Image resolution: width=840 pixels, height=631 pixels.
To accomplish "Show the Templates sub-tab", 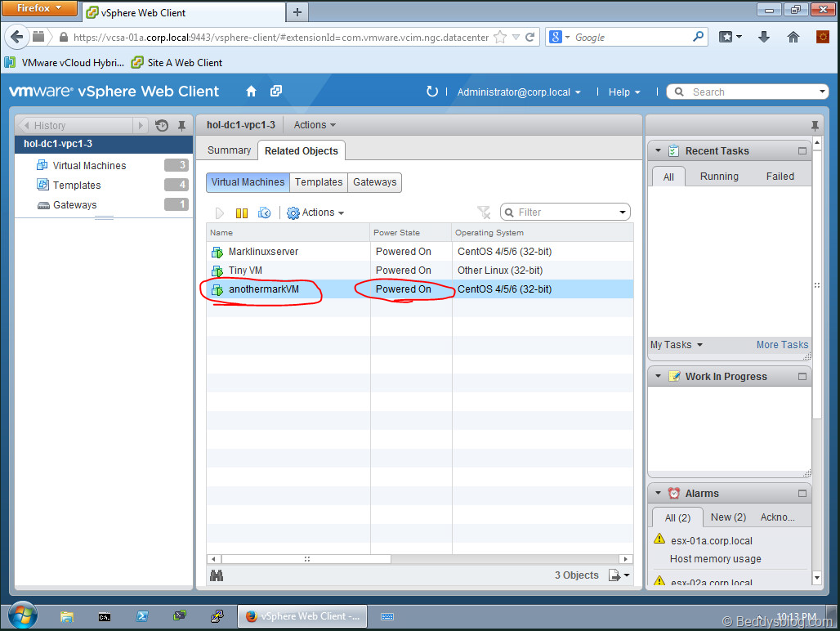I will click(319, 182).
